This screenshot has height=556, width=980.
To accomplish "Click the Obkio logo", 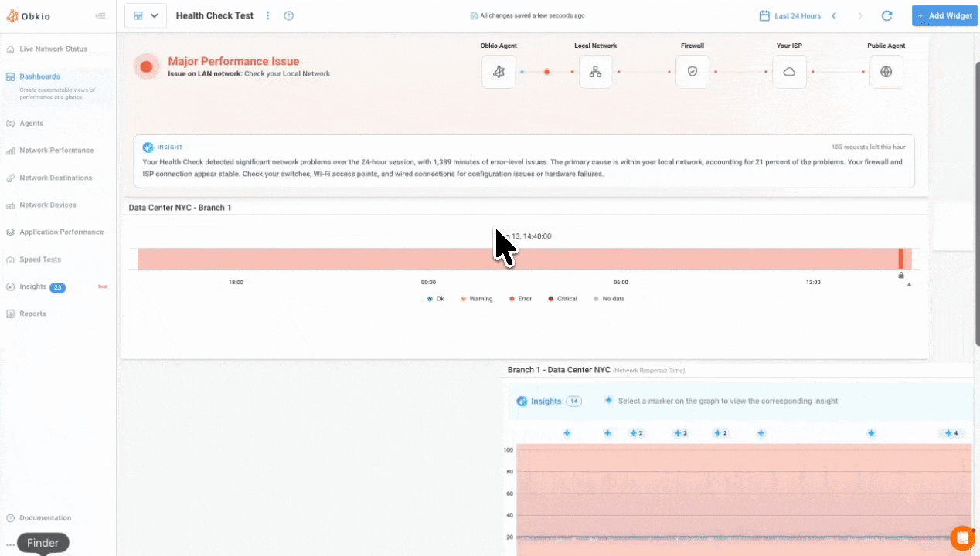I will point(29,16).
